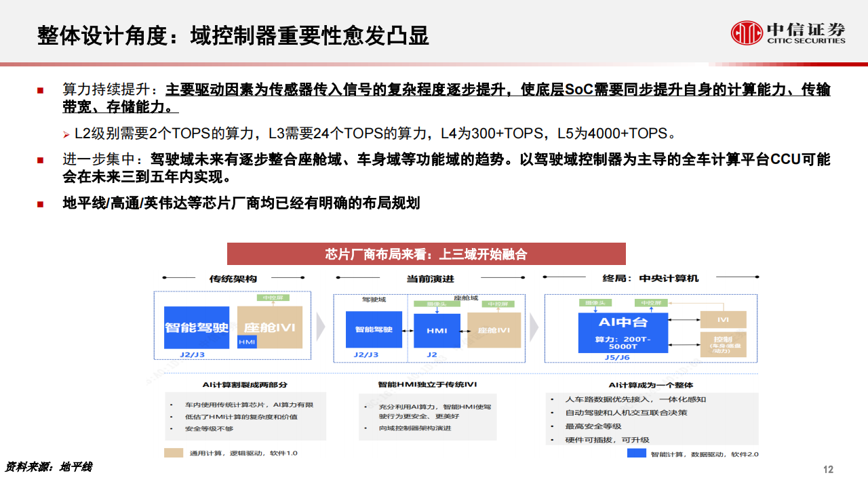Click the 传统架构 column heading
Screen dimensions: 868x488
pyautogui.click(x=233, y=278)
